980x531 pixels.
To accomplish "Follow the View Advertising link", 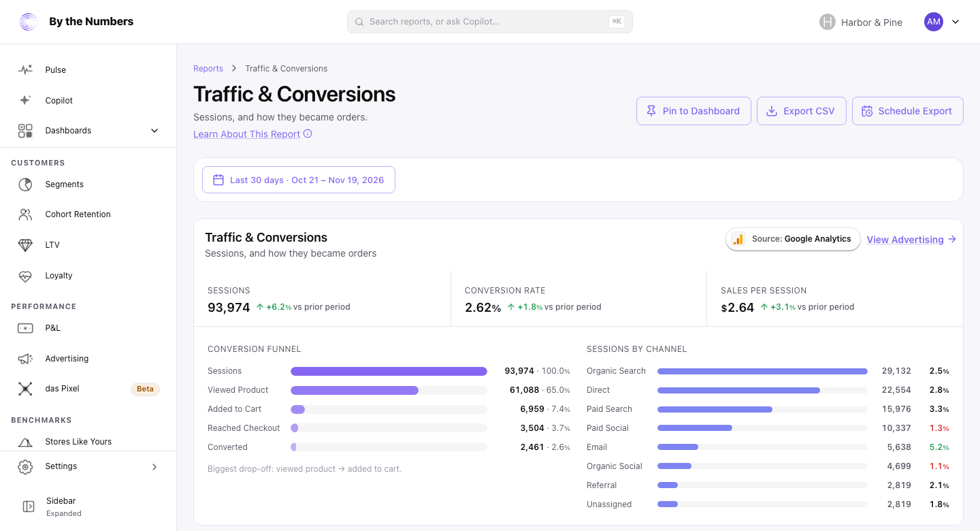I will 911,240.
